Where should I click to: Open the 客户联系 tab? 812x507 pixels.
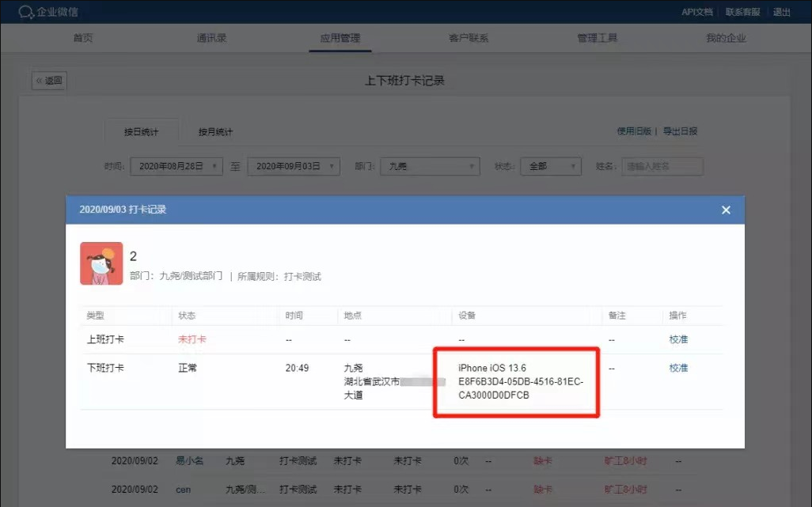point(469,38)
